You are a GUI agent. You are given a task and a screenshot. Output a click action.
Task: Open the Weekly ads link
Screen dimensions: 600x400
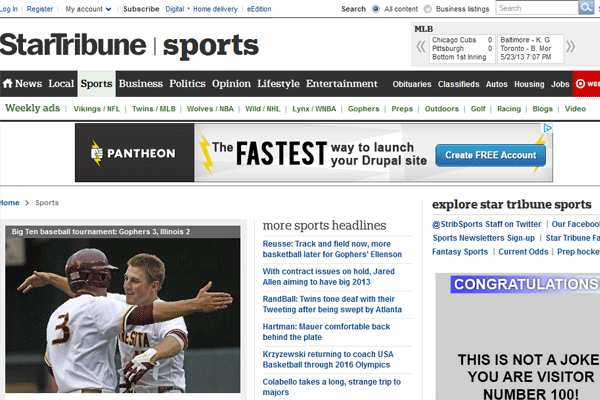point(33,108)
